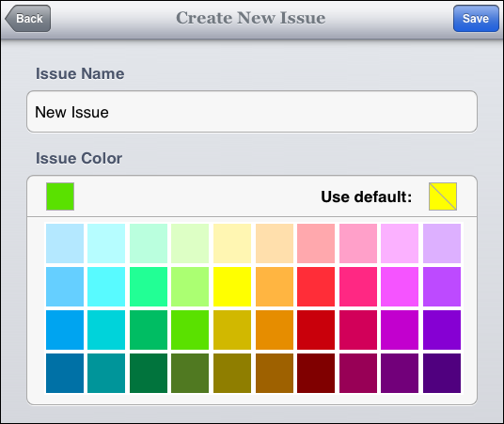Choose the bright lime green swatch in third row
Viewport: 504px width, 424px height.
tap(190, 330)
